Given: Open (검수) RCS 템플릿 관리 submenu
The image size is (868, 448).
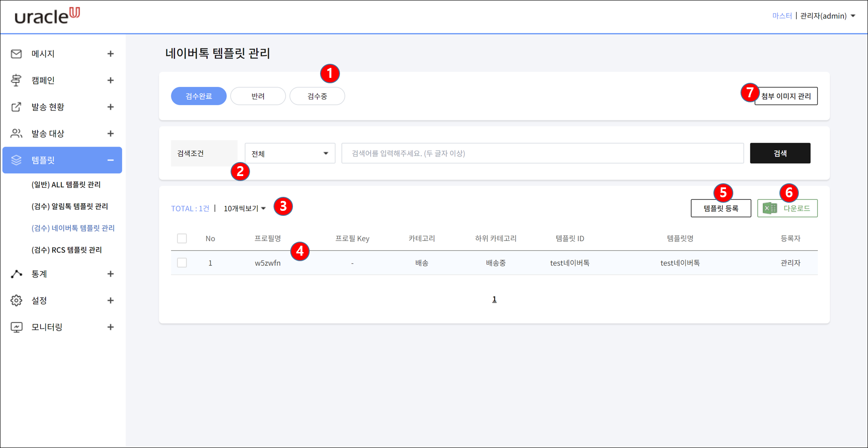Looking at the screenshot, I should 66,250.
